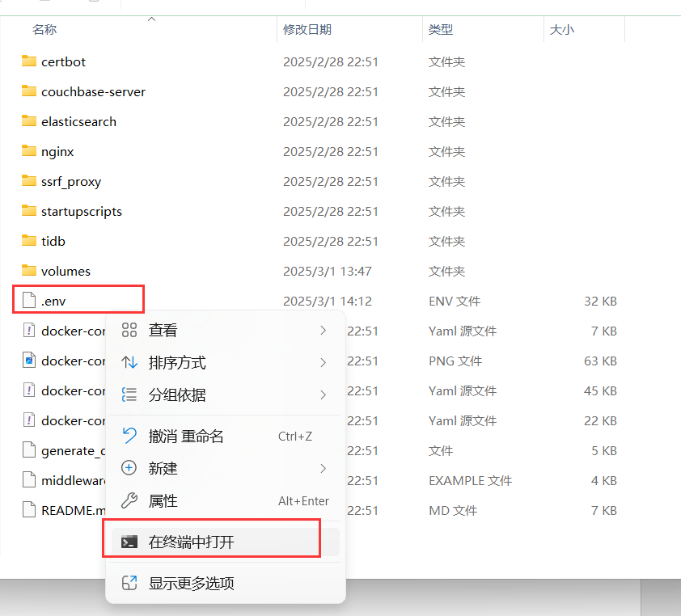
Task: Sort by the 类型 column header
Action: coord(441,30)
